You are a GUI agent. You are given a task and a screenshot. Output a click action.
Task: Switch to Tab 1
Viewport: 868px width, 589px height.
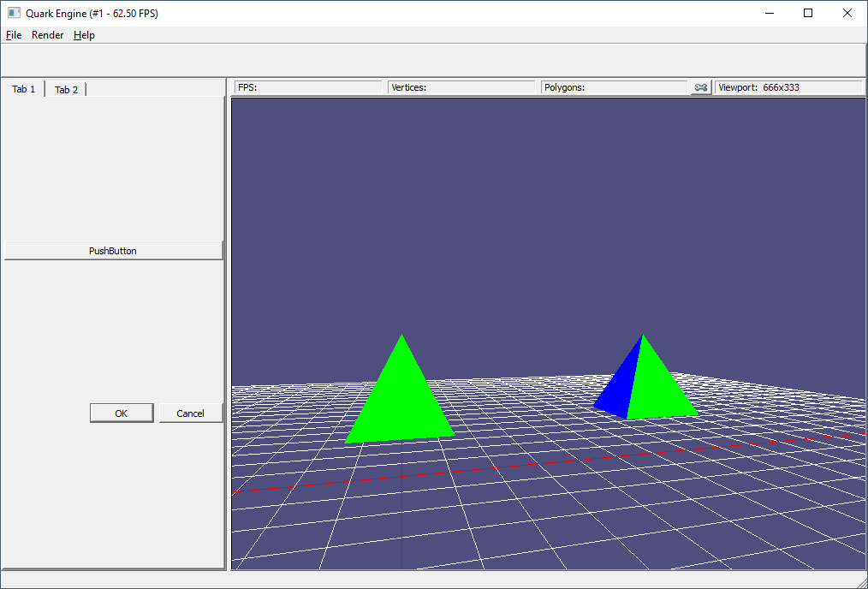(24, 89)
